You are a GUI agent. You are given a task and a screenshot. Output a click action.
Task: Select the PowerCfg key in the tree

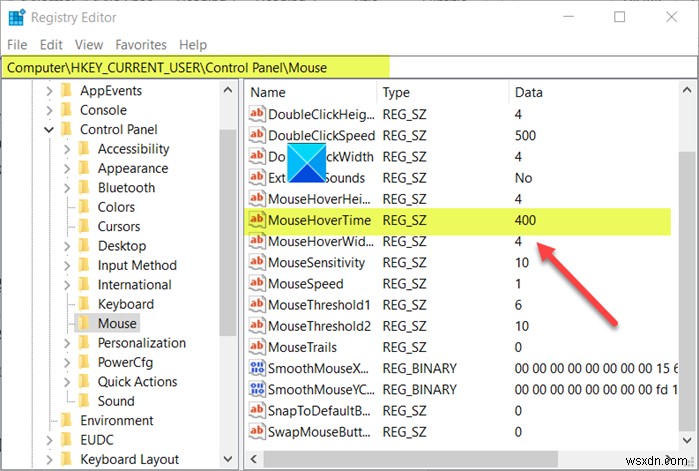125,362
